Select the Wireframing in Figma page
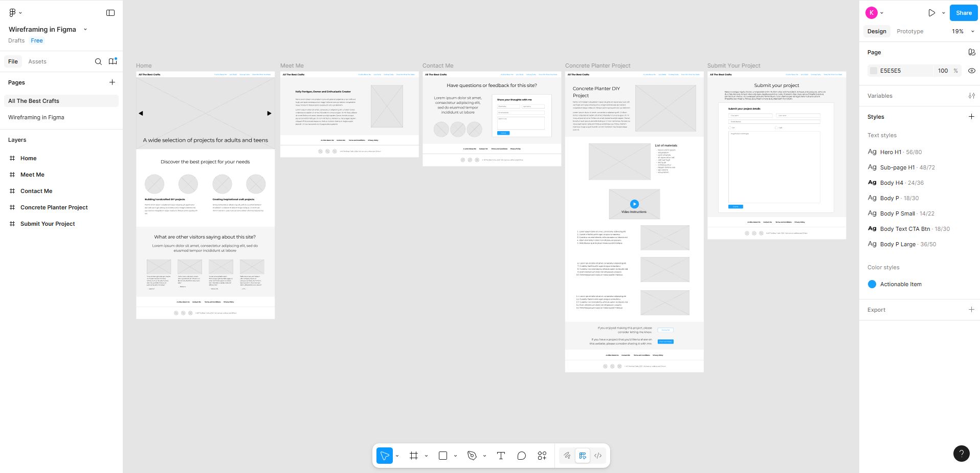 tap(36, 117)
